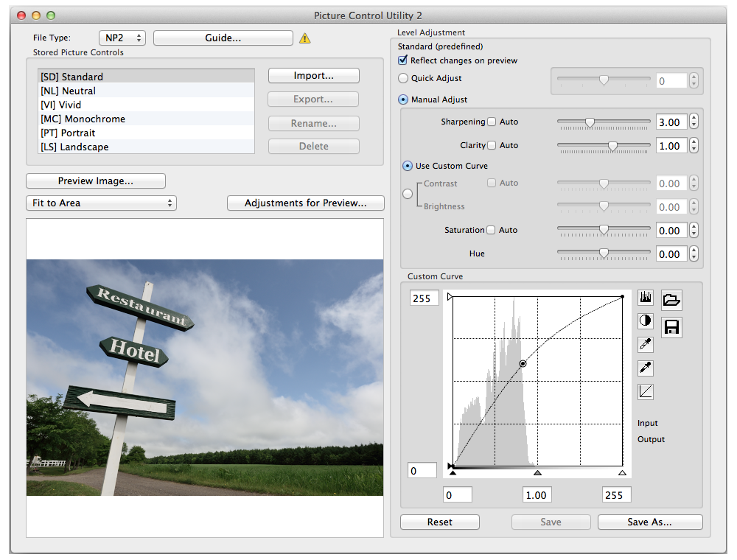Image resolution: width=737 pixels, height=560 pixels.
Task: Click the Import... button
Action: (x=313, y=76)
